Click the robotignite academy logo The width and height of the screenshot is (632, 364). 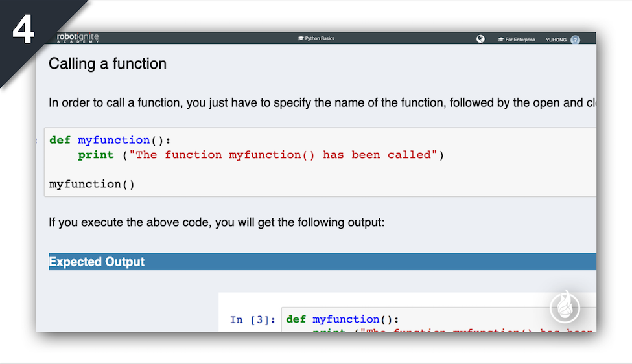pos(77,38)
